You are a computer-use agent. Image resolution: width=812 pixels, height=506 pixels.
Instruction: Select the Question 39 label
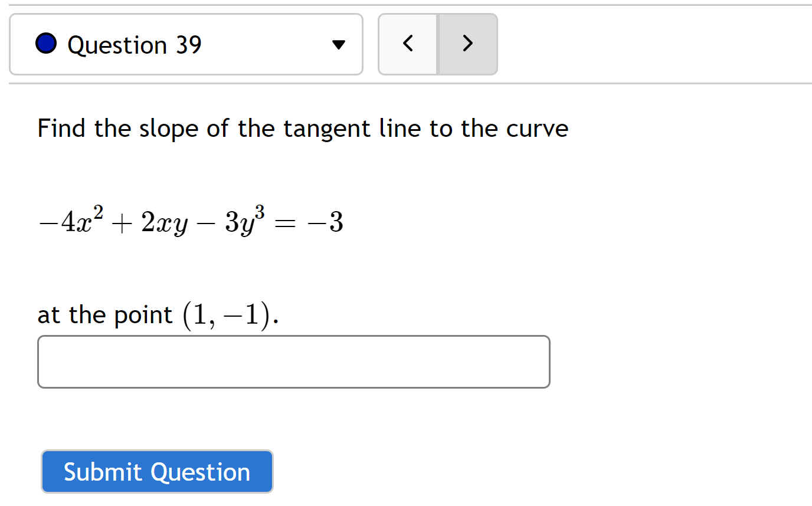(135, 44)
